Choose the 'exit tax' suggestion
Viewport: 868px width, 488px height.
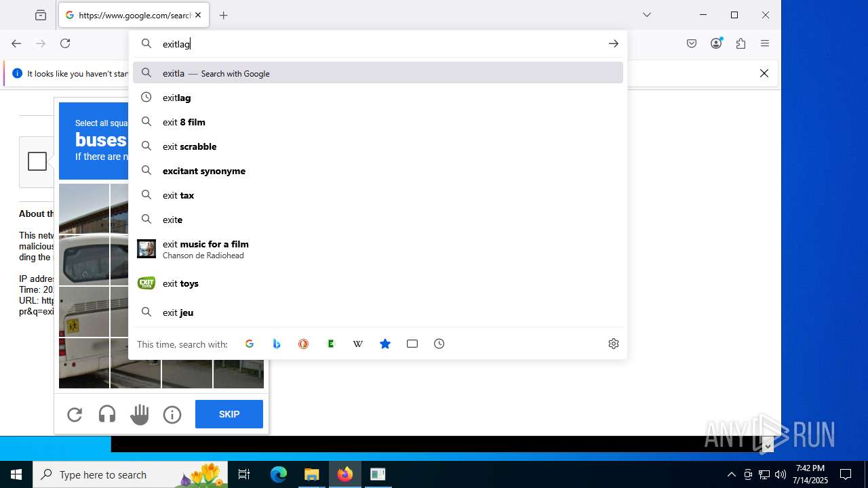coord(378,195)
